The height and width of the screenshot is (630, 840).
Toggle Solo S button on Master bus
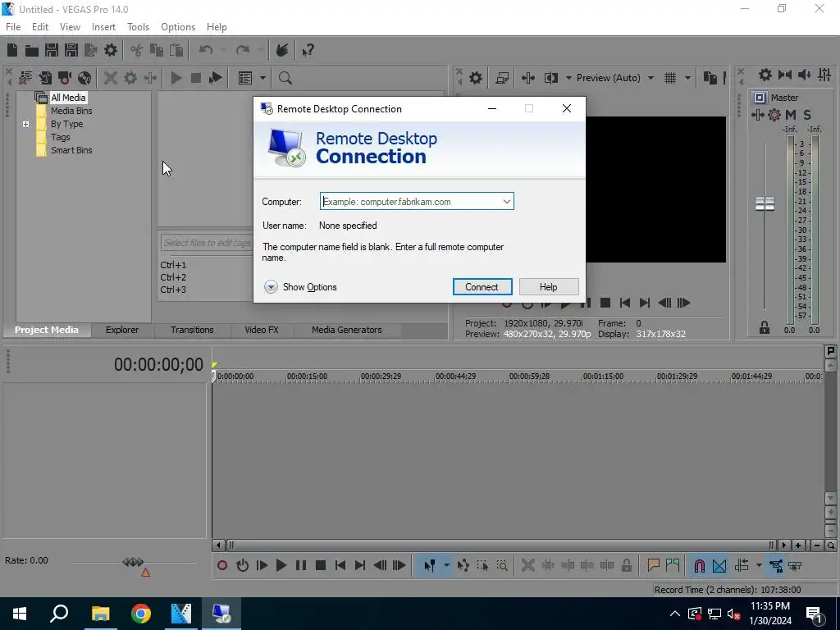807,115
